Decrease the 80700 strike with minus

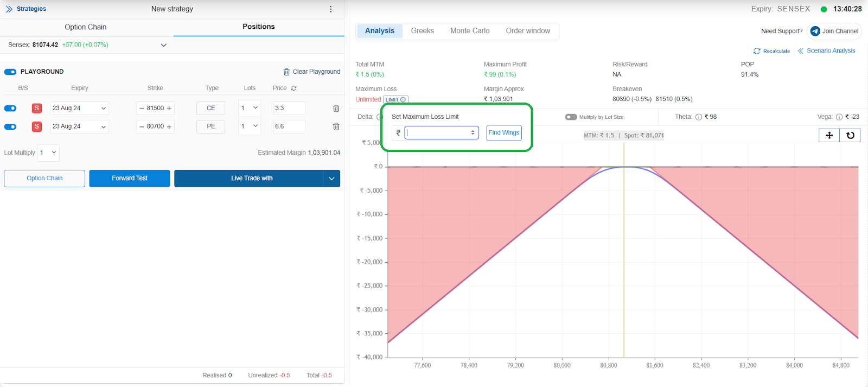pyautogui.click(x=142, y=126)
